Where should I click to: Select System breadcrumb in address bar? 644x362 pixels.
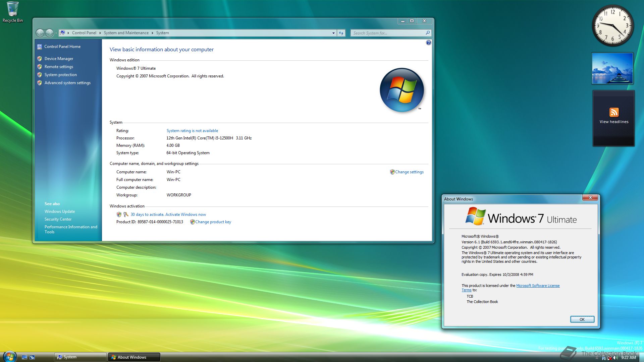[162, 33]
